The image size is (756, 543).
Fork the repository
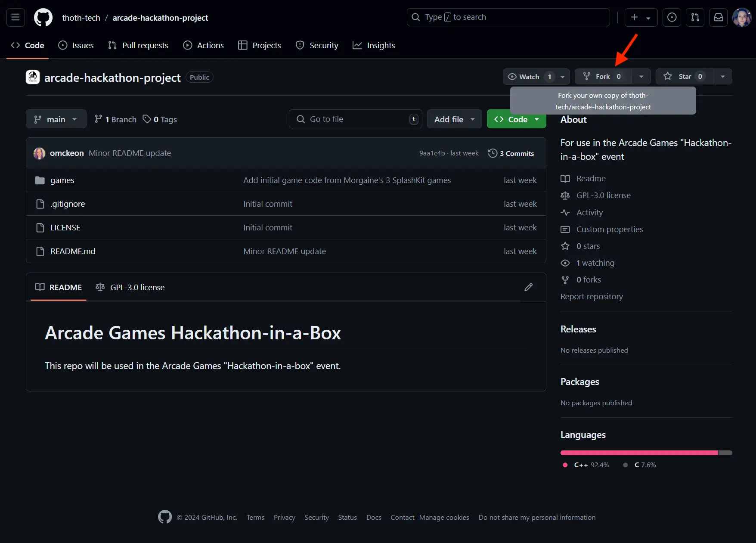point(603,77)
